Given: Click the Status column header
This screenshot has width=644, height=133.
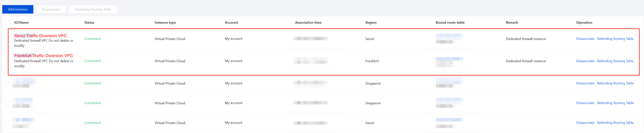Looking at the screenshot, I should click(x=89, y=23).
